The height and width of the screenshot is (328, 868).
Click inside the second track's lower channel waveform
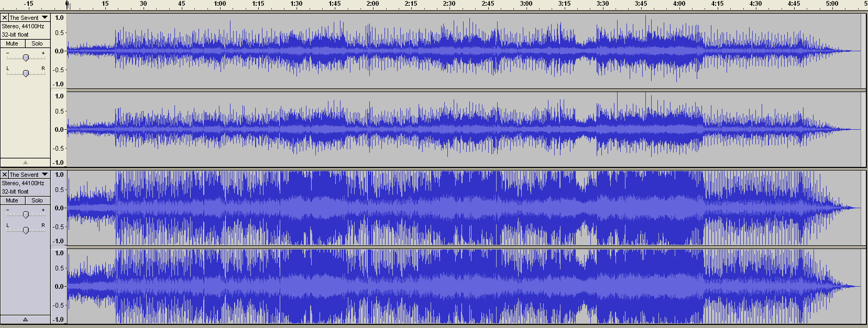click(464, 286)
